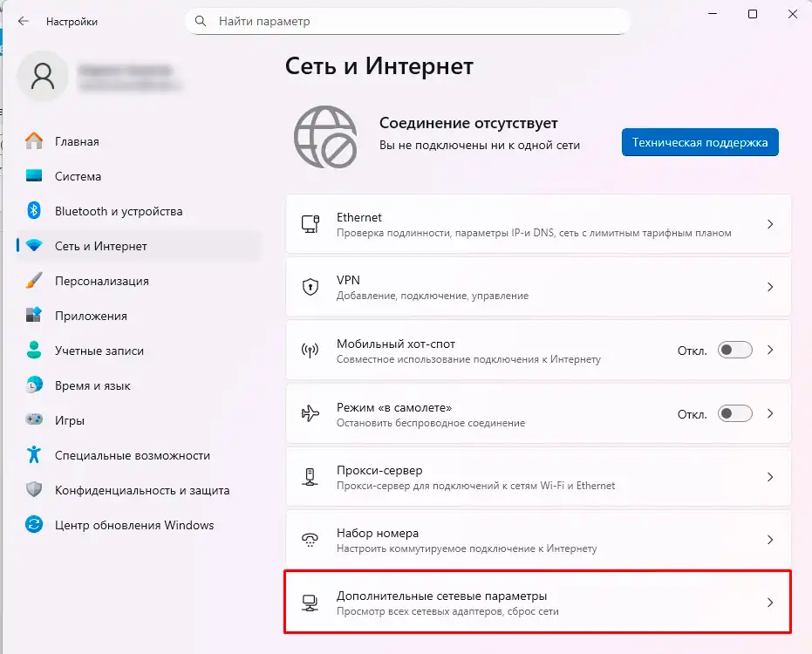Open the Персонализация category
Image resolution: width=812 pixels, height=654 pixels.
(100, 281)
